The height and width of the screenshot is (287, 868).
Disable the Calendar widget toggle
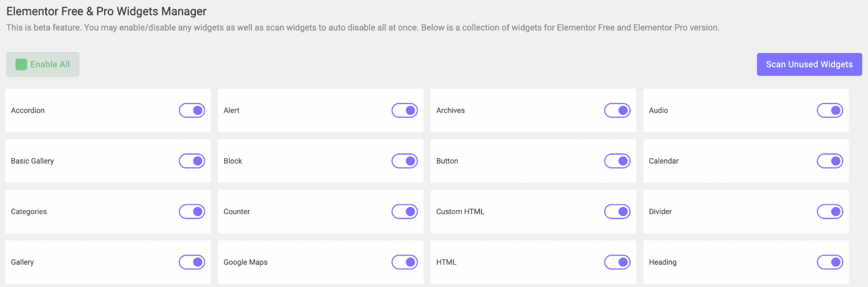pos(830,161)
